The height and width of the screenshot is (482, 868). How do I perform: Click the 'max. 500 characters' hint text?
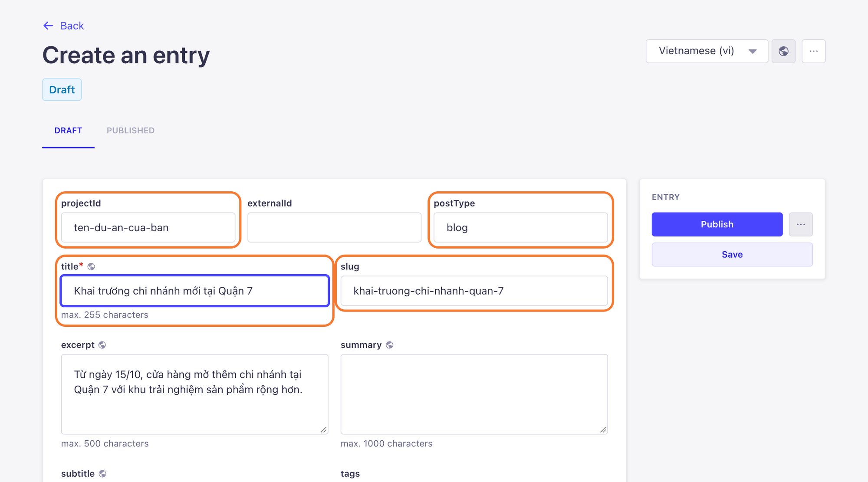105,444
